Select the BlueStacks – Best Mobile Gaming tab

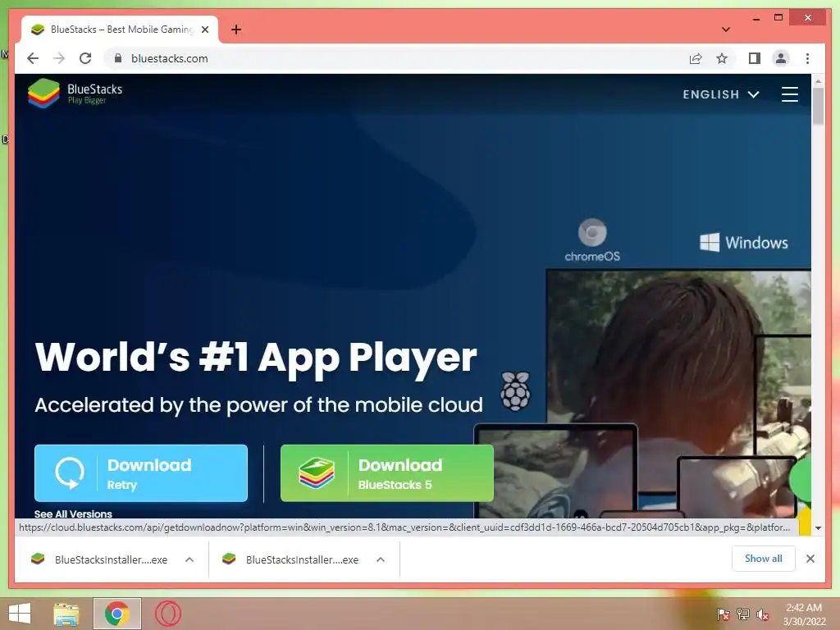tap(120, 30)
